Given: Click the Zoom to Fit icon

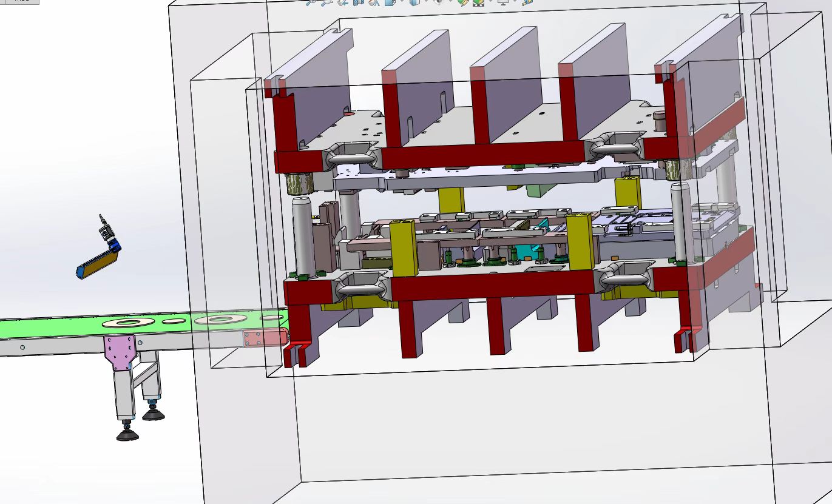Looking at the screenshot, I should 311,2.
